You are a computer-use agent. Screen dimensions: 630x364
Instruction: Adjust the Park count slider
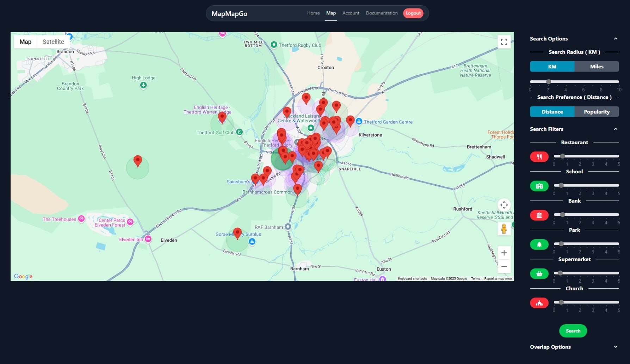coord(586,244)
